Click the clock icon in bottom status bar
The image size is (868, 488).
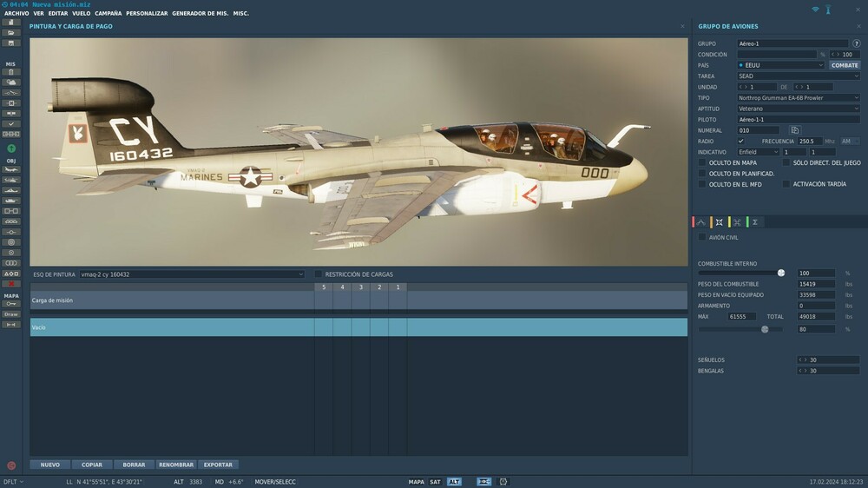(503, 482)
